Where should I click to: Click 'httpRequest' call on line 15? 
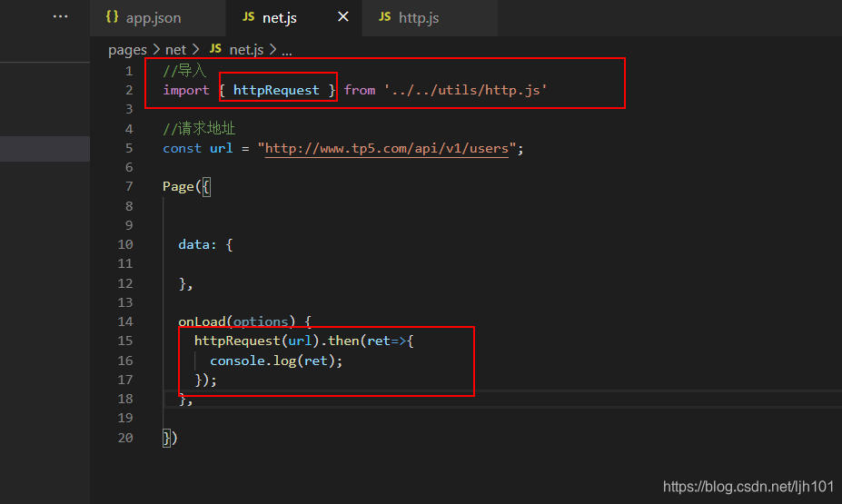(237, 341)
